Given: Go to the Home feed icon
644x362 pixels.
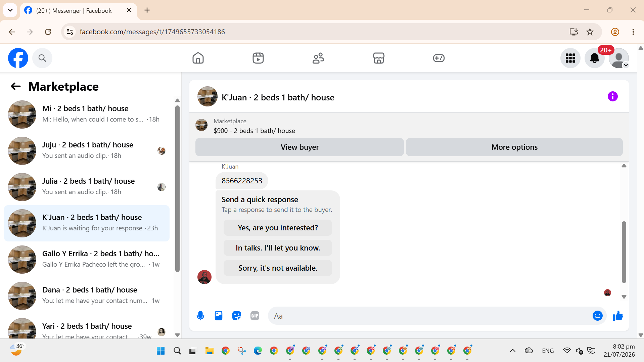Looking at the screenshot, I should (198, 58).
